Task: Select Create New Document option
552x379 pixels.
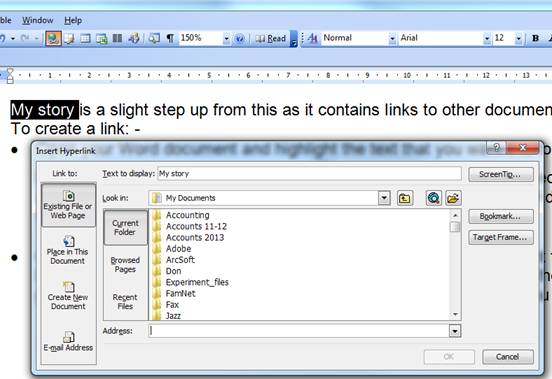Action: point(68,296)
